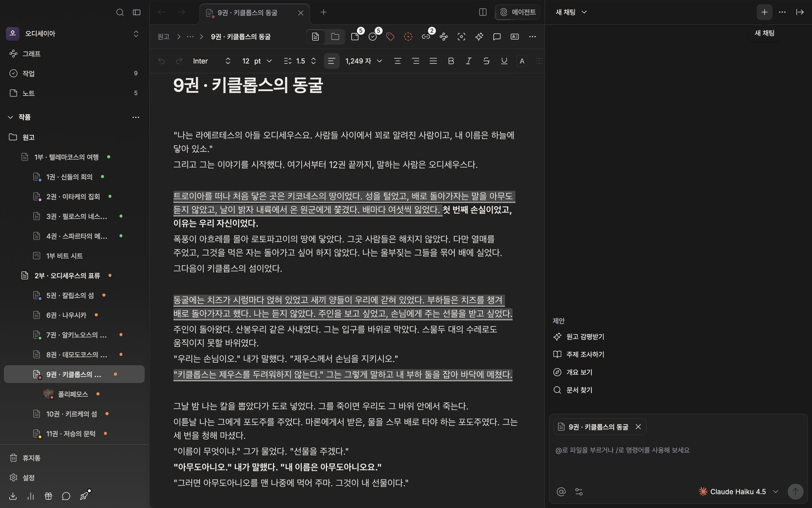
Task: Start a new chat with plus button
Action: pos(764,12)
